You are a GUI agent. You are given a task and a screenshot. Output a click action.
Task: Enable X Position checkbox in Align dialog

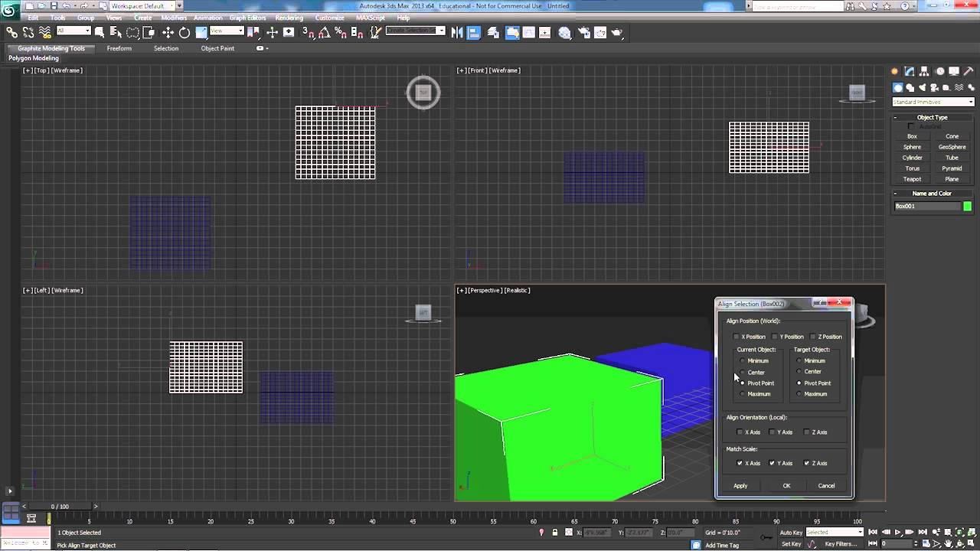click(x=737, y=337)
